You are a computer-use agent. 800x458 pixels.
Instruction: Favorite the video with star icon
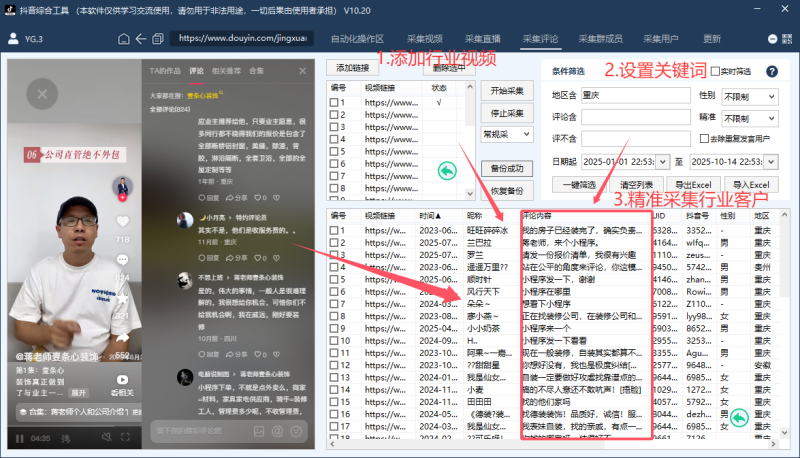122,298
